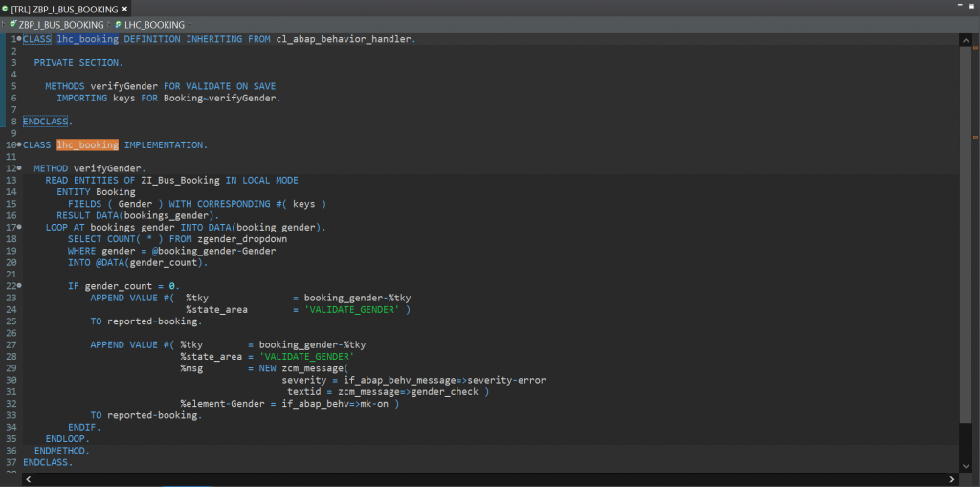The height and width of the screenshot is (487, 980).
Task: Collapse the class definition fold on line 1
Action: (19, 39)
